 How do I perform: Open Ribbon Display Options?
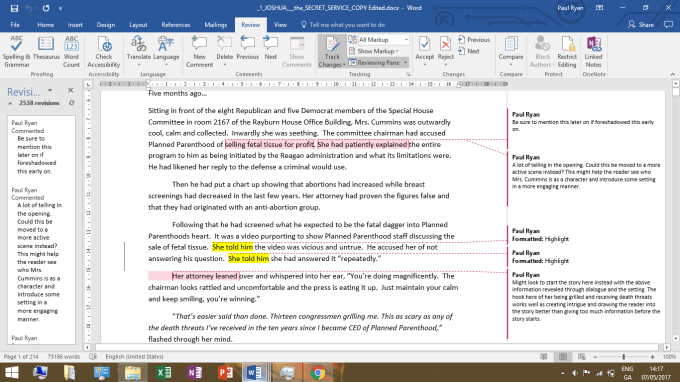pos(599,8)
